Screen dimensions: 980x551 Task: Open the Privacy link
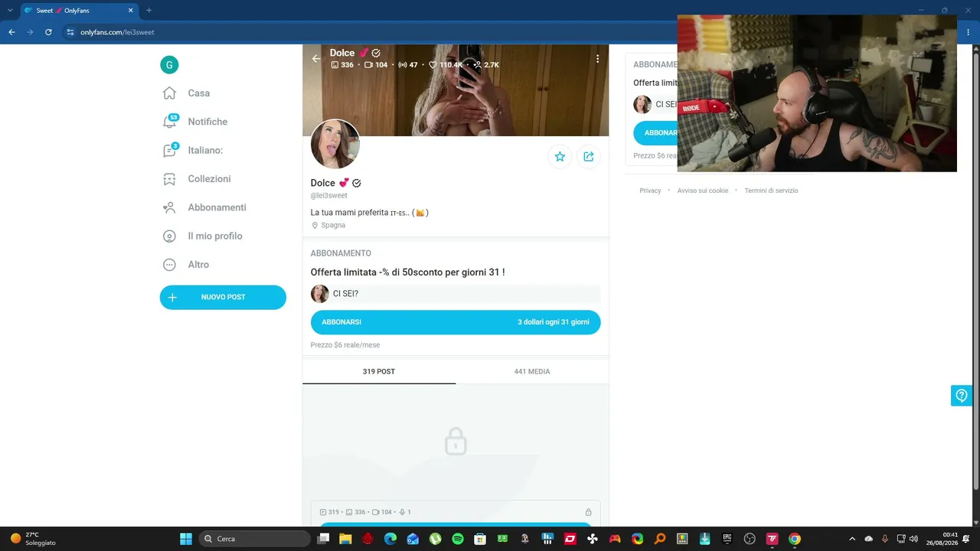tap(650, 191)
